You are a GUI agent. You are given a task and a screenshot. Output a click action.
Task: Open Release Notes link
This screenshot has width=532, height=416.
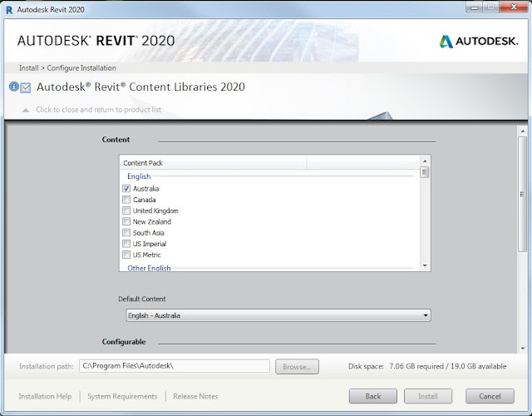pyautogui.click(x=195, y=397)
